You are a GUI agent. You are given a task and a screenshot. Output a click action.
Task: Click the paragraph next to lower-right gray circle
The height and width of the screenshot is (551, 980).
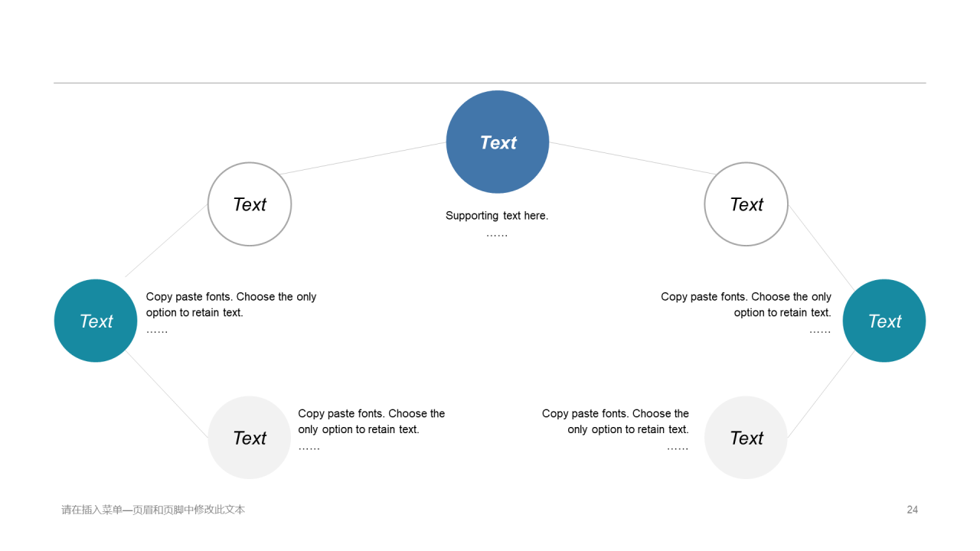tap(616, 422)
